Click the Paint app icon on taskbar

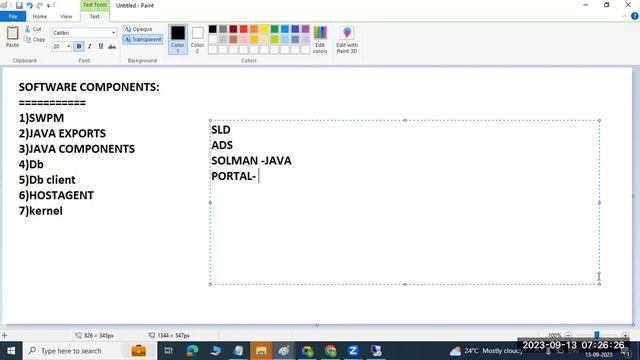click(x=284, y=351)
